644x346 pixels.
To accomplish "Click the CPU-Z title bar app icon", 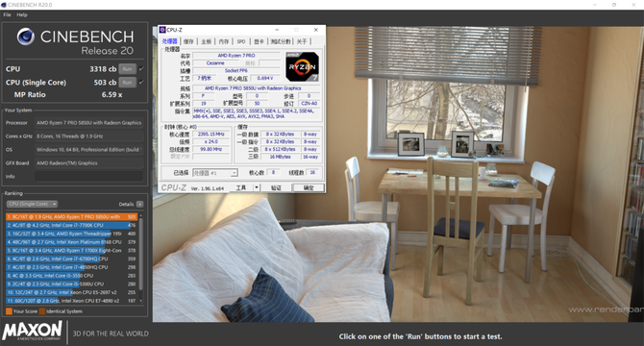I will [x=162, y=30].
